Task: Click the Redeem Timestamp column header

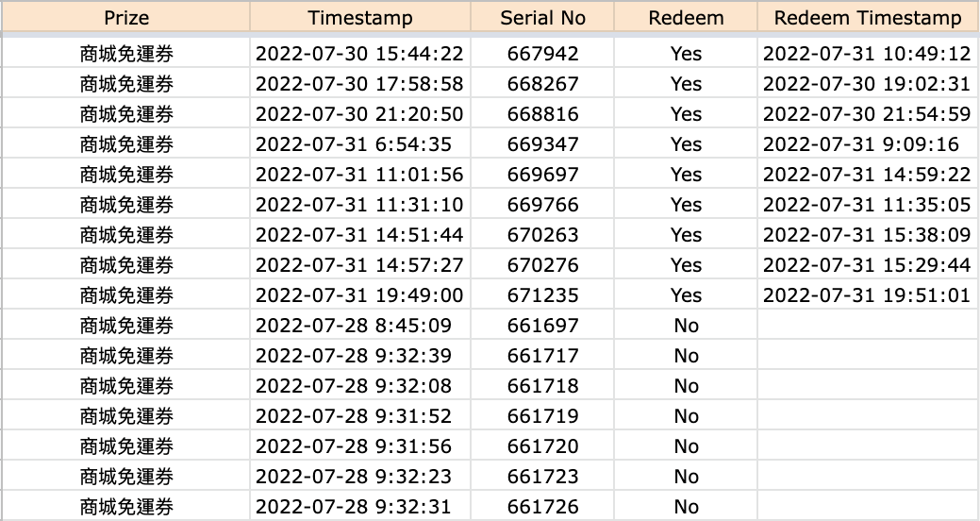Action: (x=867, y=18)
